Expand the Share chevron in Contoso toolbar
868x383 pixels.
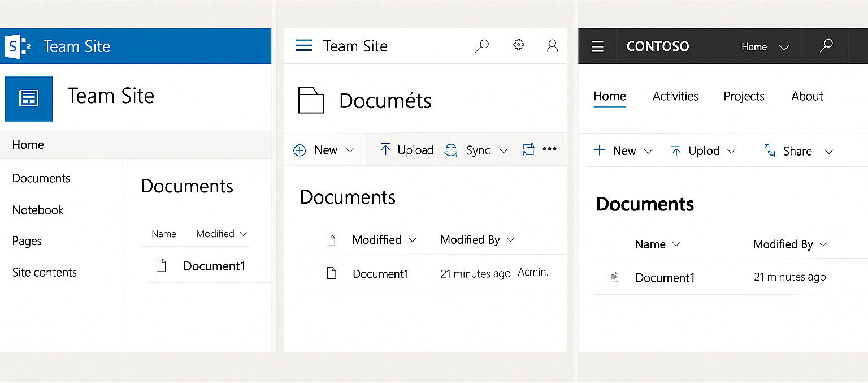[x=829, y=152]
